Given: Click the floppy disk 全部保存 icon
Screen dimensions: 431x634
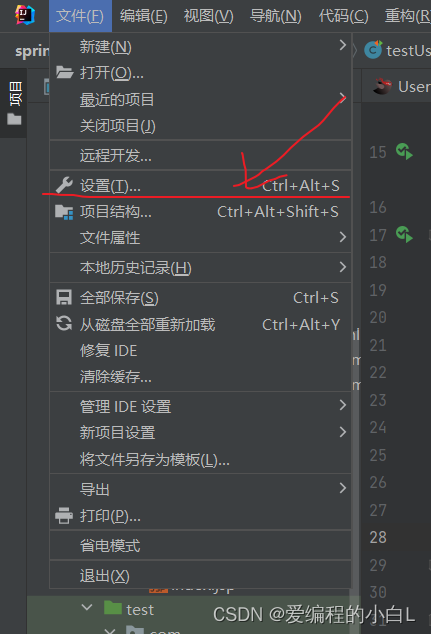Looking at the screenshot, I should point(64,298).
